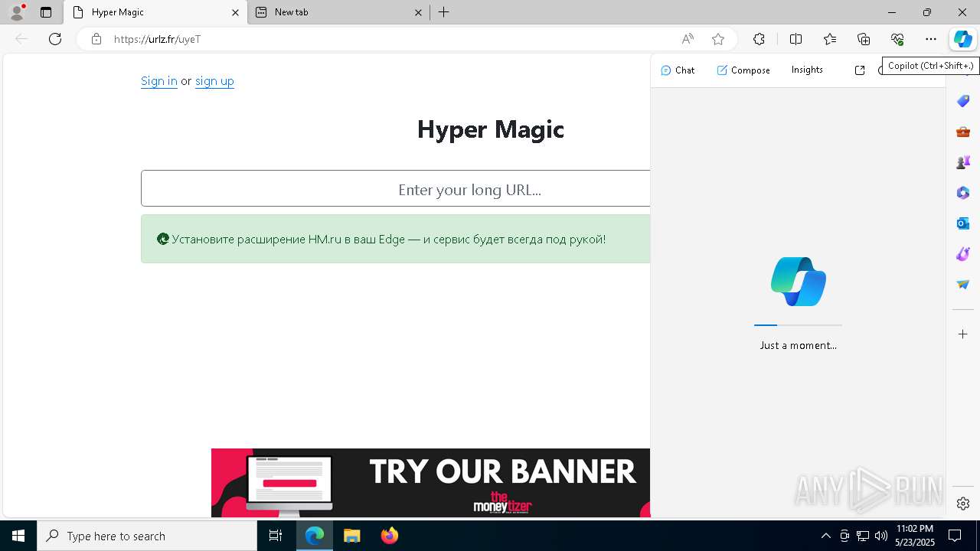
Task: Toggle Split screen view
Action: pos(795,39)
